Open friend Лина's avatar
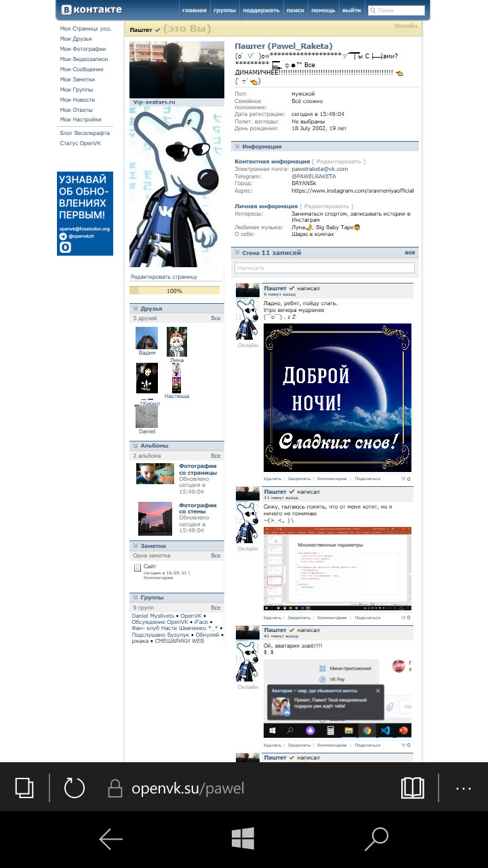Screen dimensions: 488x868 (177, 341)
